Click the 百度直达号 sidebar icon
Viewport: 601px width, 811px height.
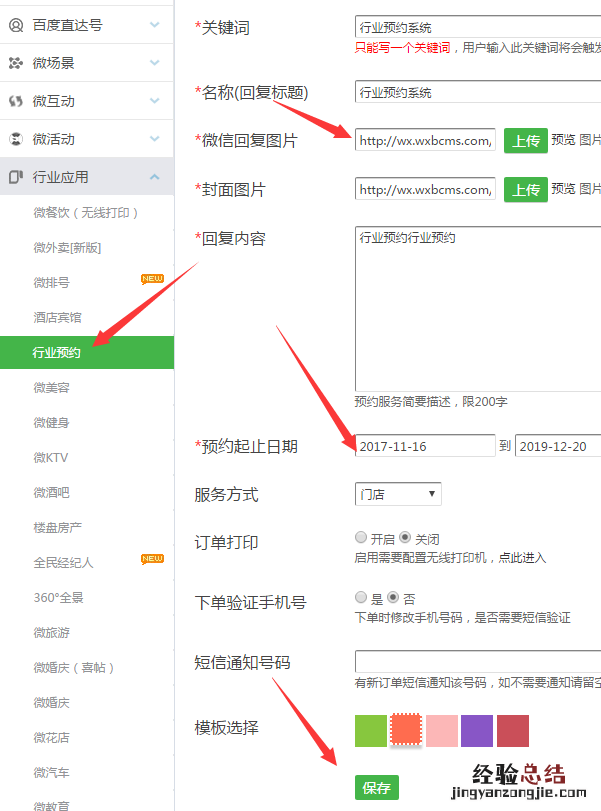pos(16,25)
